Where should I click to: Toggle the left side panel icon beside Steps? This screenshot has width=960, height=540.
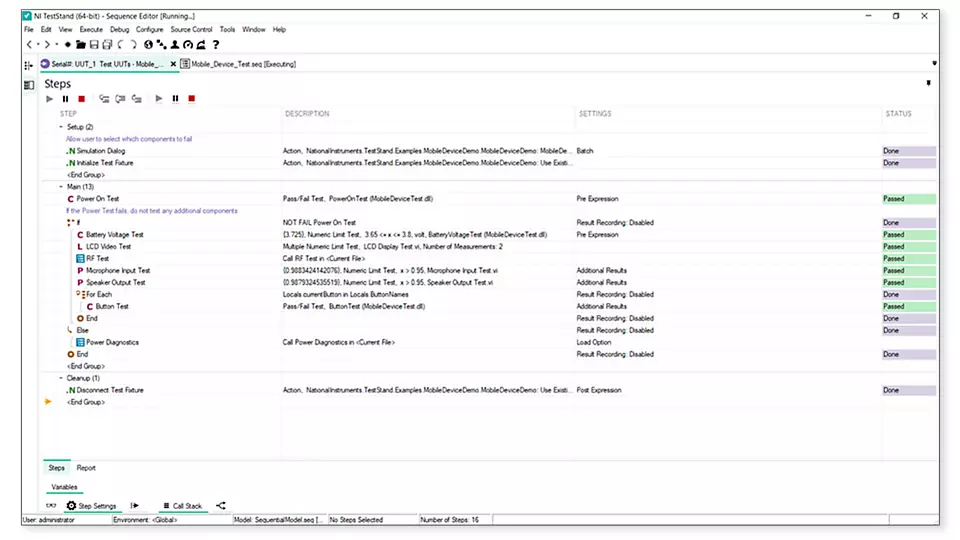pyautogui.click(x=29, y=86)
